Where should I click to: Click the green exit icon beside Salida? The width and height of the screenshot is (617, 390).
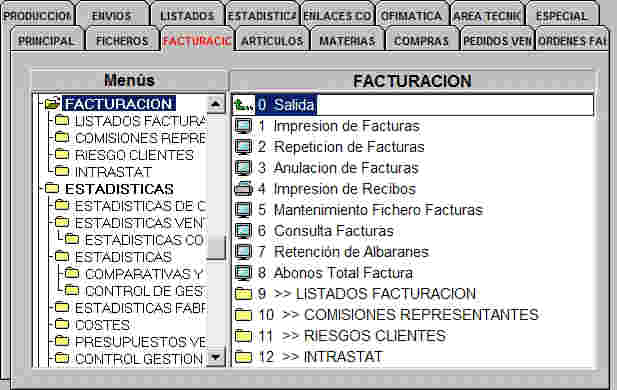point(243,105)
